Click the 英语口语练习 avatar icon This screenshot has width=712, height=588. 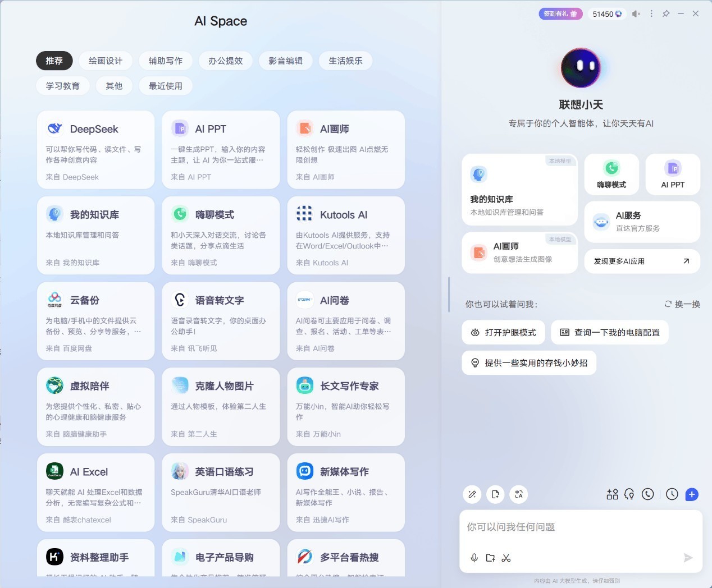click(x=180, y=471)
